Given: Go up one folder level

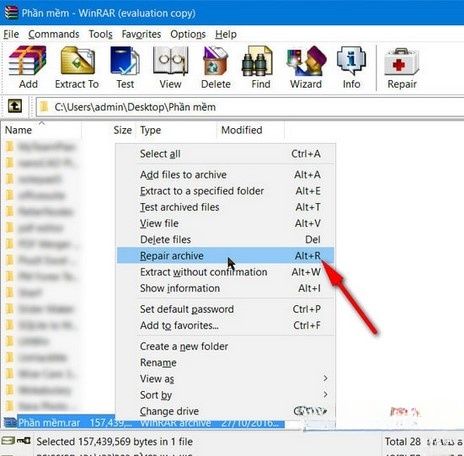Looking at the screenshot, I should (15, 107).
